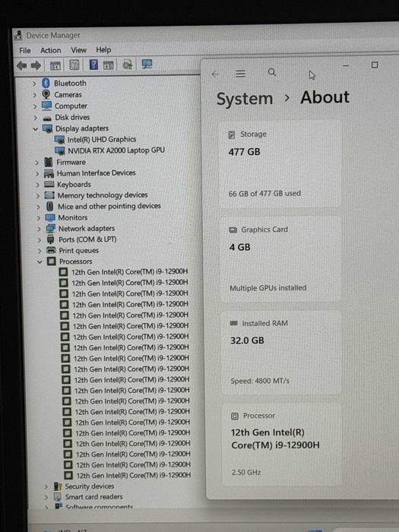Open the View menu
The image size is (399, 532).
tap(79, 50)
